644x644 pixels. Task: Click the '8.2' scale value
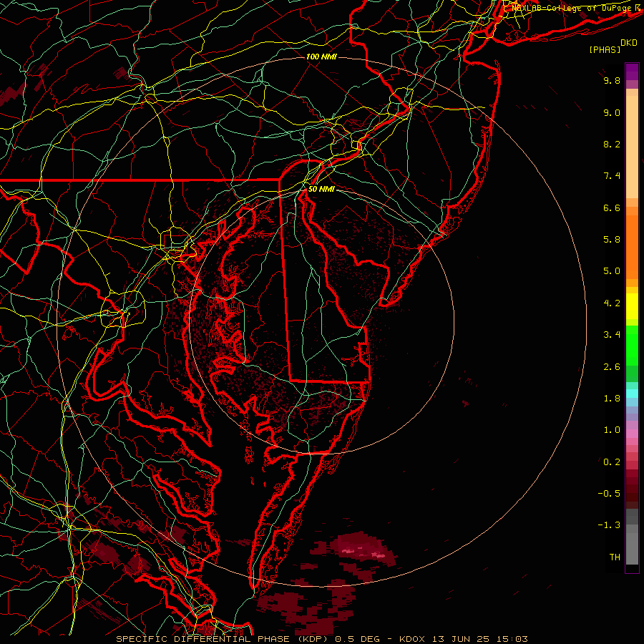(612, 144)
